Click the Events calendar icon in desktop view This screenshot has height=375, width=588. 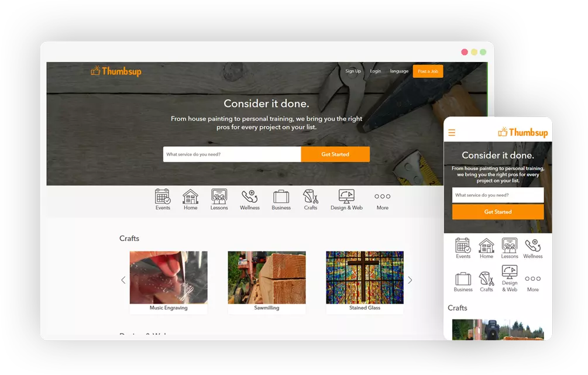[163, 197]
